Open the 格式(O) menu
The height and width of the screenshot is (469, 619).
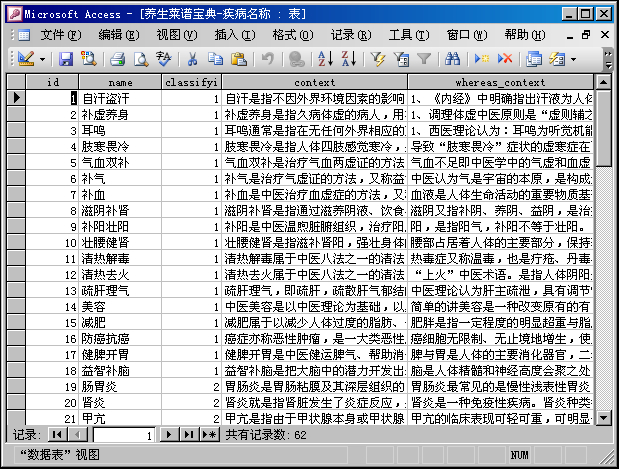293,35
